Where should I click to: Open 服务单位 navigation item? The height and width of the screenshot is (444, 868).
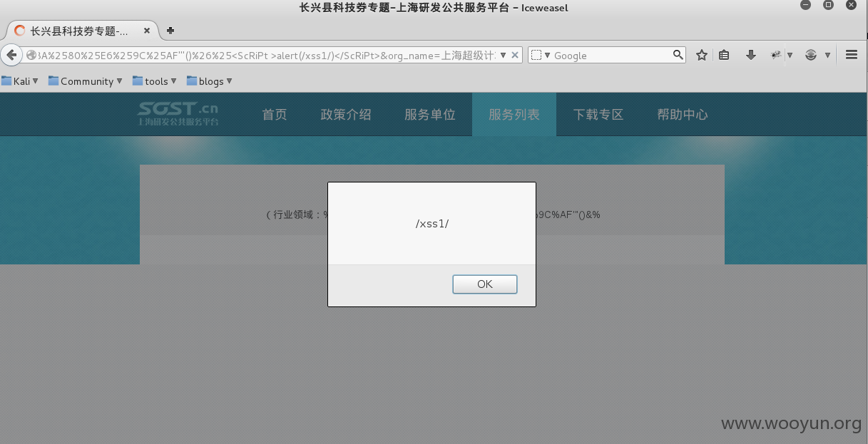coord(430,115)
